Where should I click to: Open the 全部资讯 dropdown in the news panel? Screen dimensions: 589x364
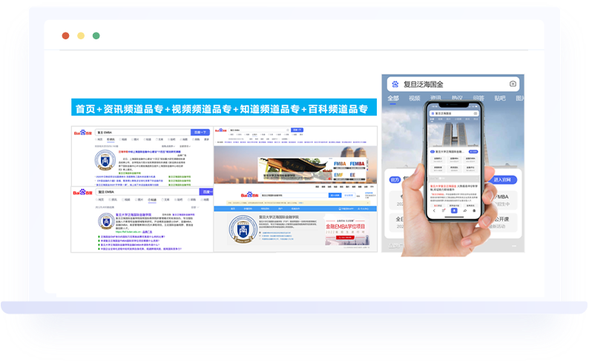(x=185, y=146)
